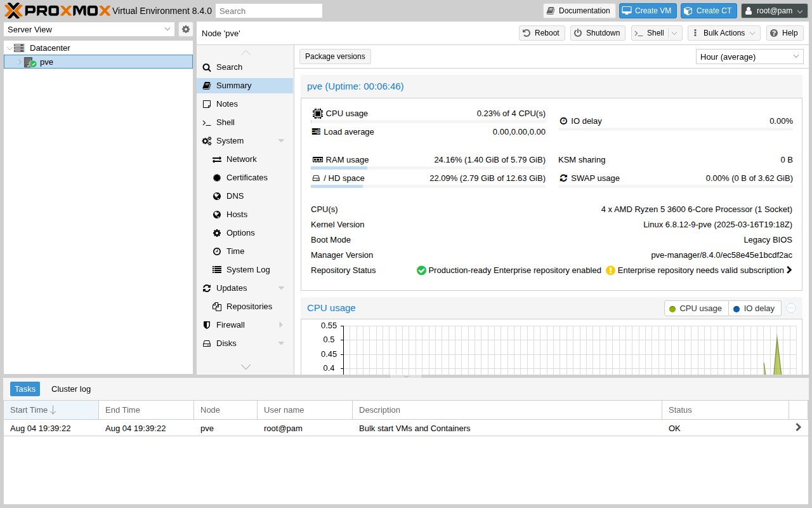
Task: Click the yellow subscription warning icon
Action: (610, 271)
